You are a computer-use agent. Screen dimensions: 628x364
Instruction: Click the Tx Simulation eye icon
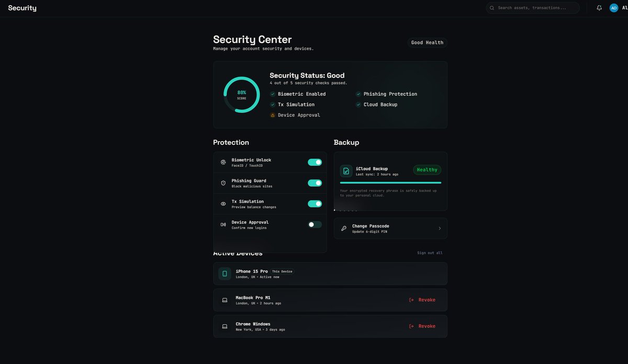[223, 204]
